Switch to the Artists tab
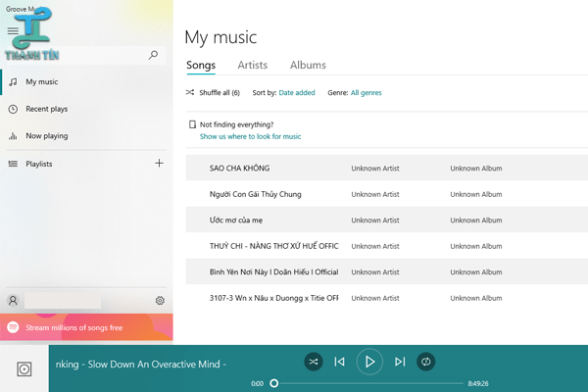 pyautogui.click(x=253, y=65)
